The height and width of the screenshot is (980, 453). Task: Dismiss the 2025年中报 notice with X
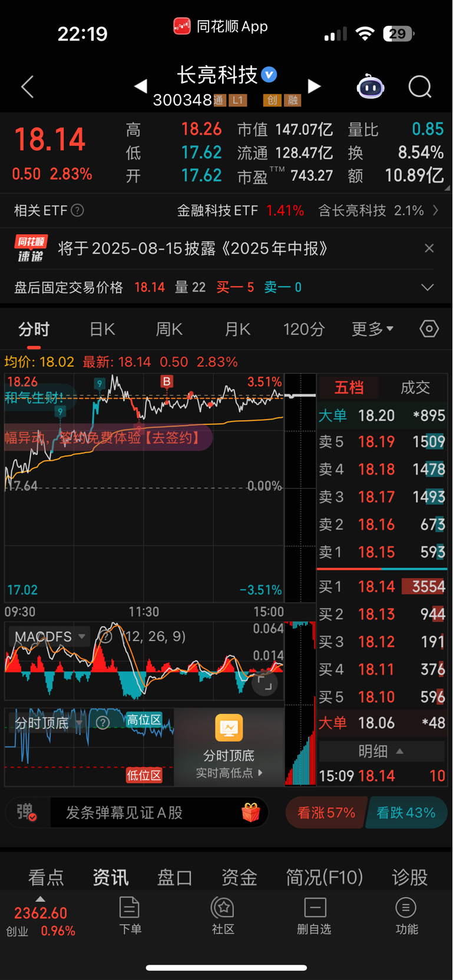pos(429,248)
